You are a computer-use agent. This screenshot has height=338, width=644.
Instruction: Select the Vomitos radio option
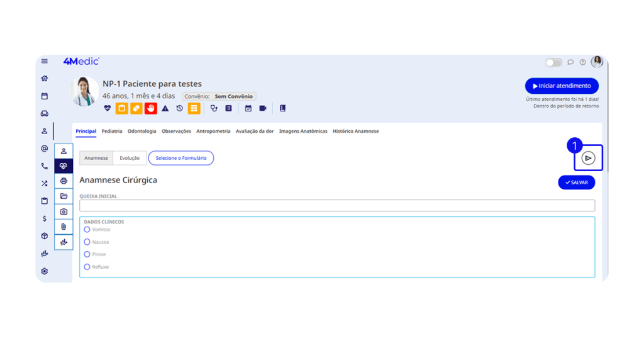coord(87,230)
